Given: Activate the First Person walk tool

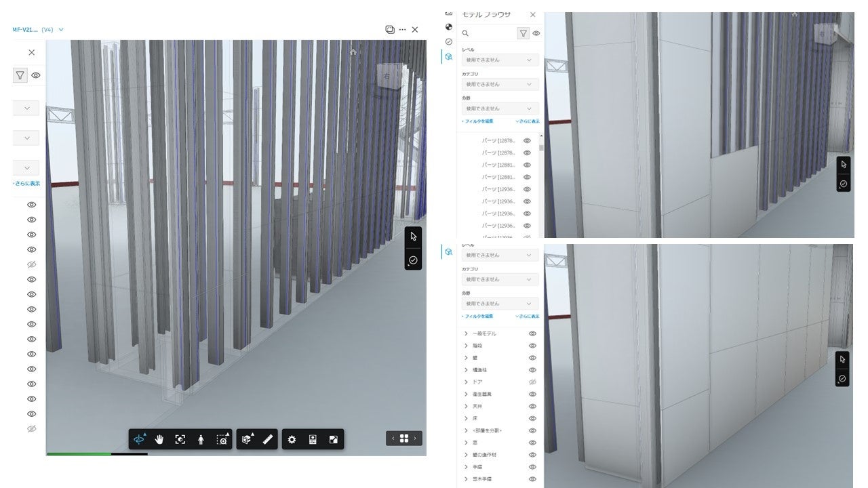Looking at the screenshot, I should click(x=201, y=439).
